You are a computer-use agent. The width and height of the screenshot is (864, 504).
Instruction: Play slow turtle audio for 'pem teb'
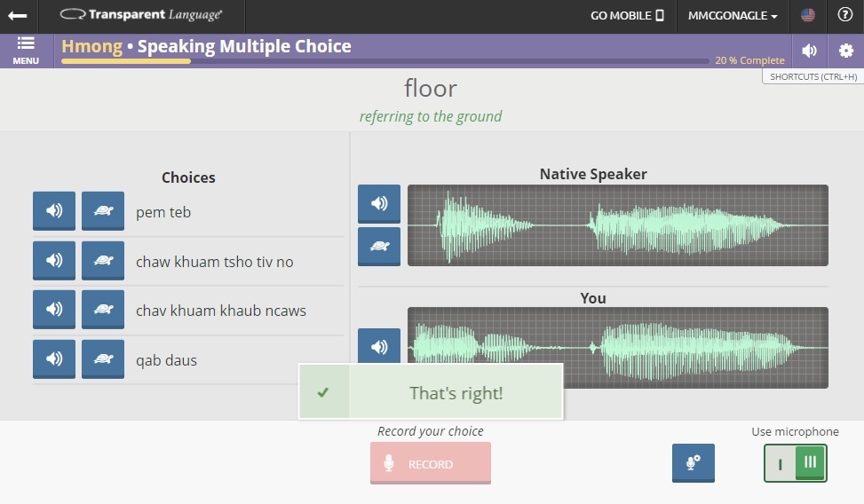click(103, 210)
